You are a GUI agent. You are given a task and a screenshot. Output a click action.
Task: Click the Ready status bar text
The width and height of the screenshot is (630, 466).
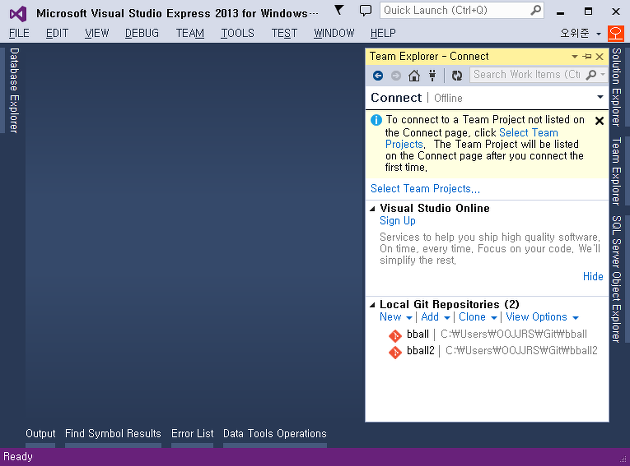(x=18, y=457)
